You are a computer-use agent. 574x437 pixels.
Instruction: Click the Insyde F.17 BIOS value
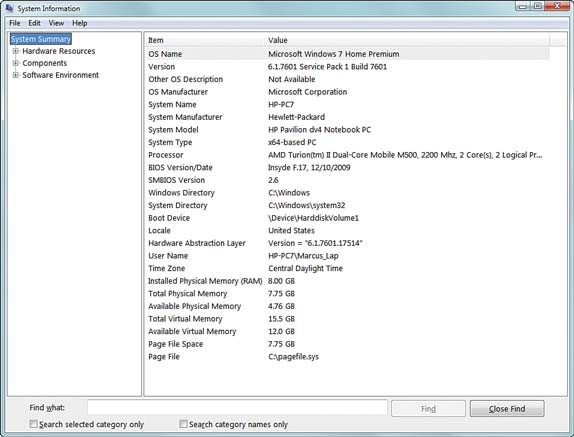(x=309, y=167)
